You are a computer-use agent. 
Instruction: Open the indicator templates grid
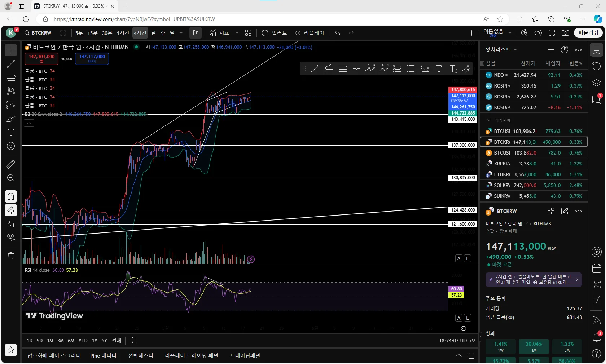pos(248,33)
